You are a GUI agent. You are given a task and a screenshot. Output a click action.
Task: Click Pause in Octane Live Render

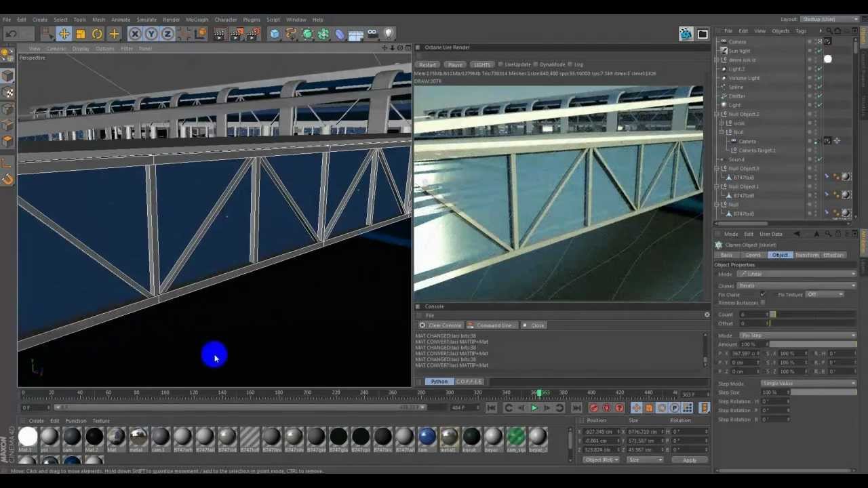pos(455,64)
